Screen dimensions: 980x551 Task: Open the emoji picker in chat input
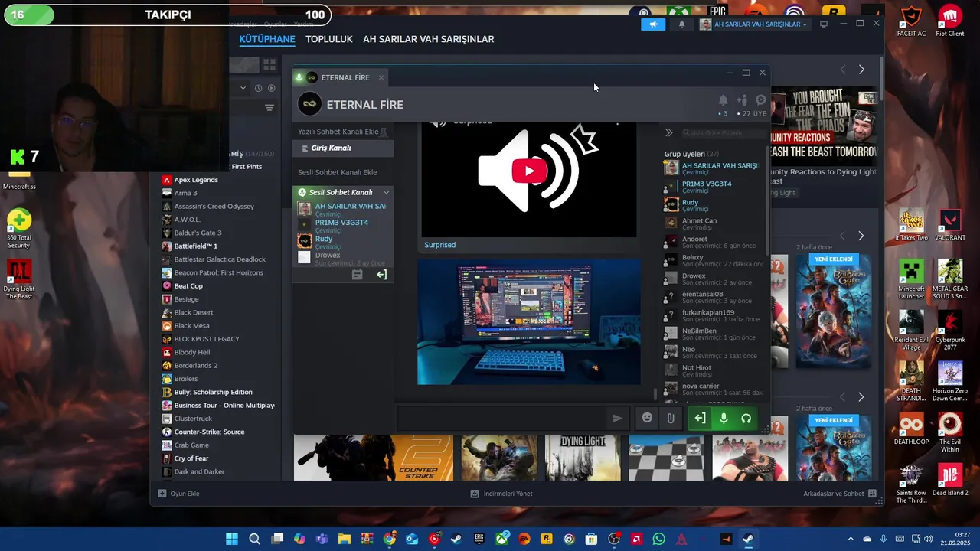[x=647, y=418]
